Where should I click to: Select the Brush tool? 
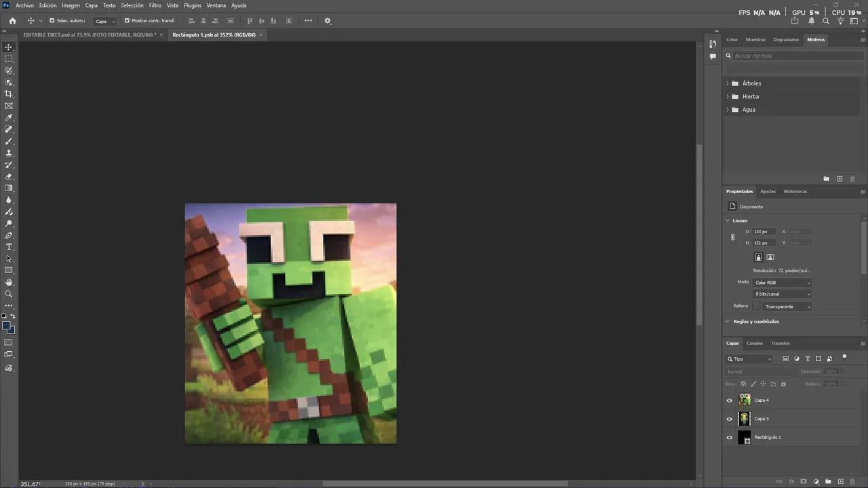coord(9,142)
